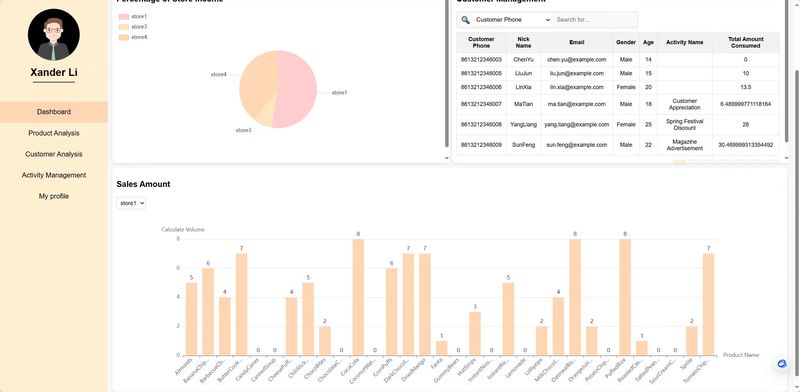800x392 pixels.
Task: Click the Fanta axis label
Action: pyautogui.click(x=437, y=363)
